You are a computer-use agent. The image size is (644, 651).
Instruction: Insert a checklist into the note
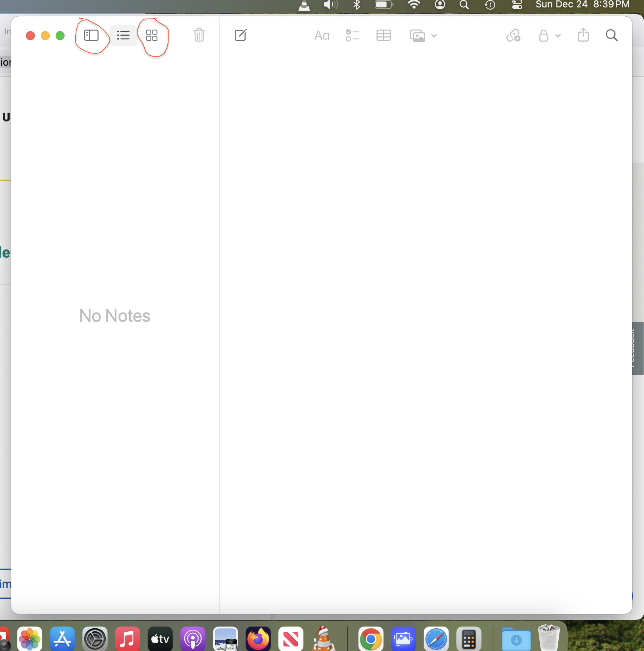pyautogui.click(x=353, y=35)
